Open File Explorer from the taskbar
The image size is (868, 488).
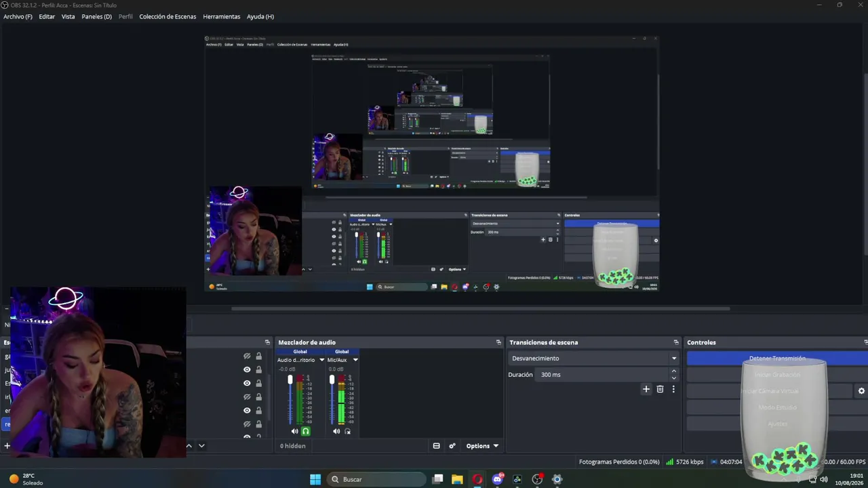click(457, 479)
